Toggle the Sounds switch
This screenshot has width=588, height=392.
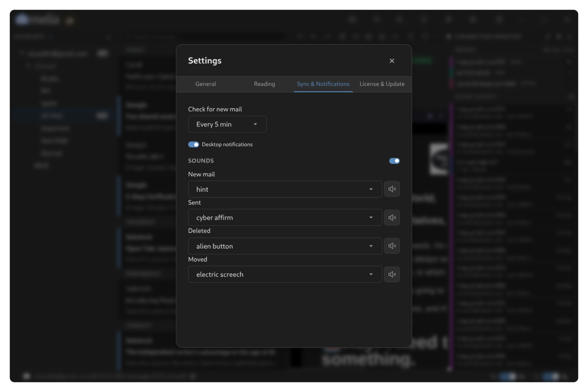point(394,161)
